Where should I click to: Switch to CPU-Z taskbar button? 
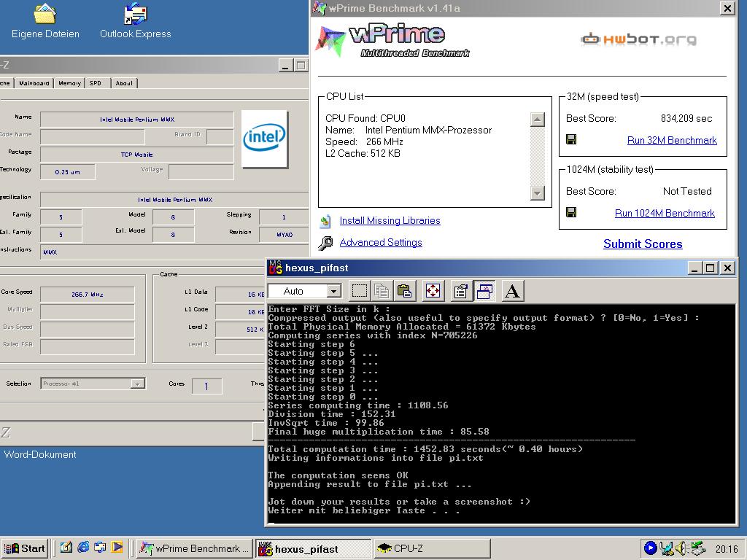[432, 548]
